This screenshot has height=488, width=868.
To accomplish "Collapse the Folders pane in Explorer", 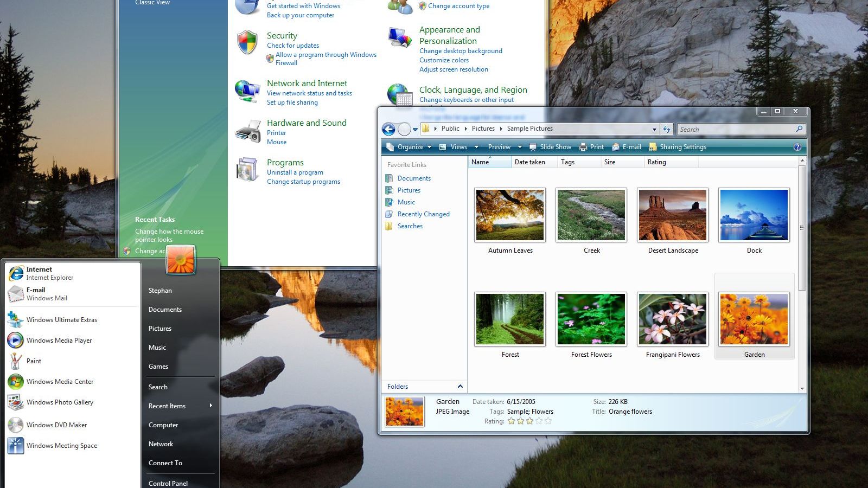I will 460,386.
